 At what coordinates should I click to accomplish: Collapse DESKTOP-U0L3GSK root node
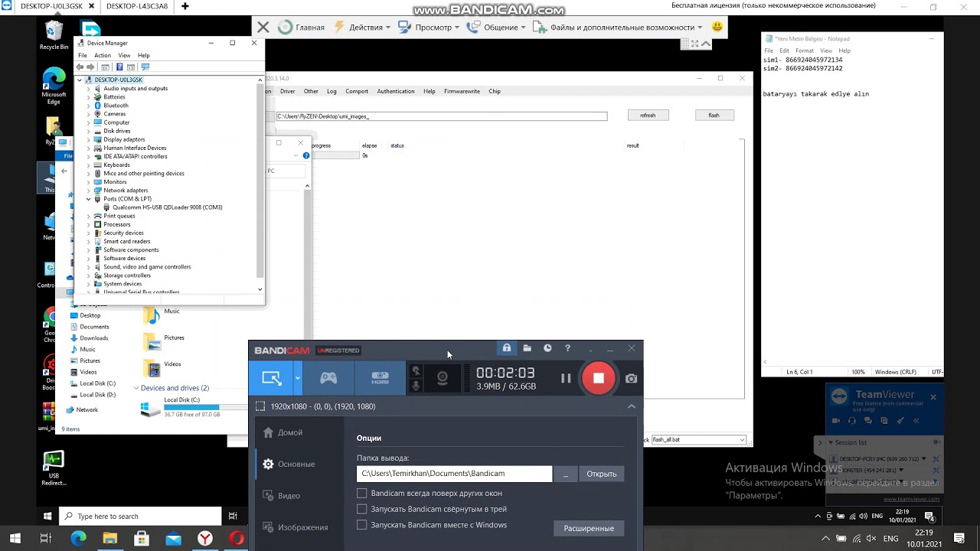click(x=80, y=80)
